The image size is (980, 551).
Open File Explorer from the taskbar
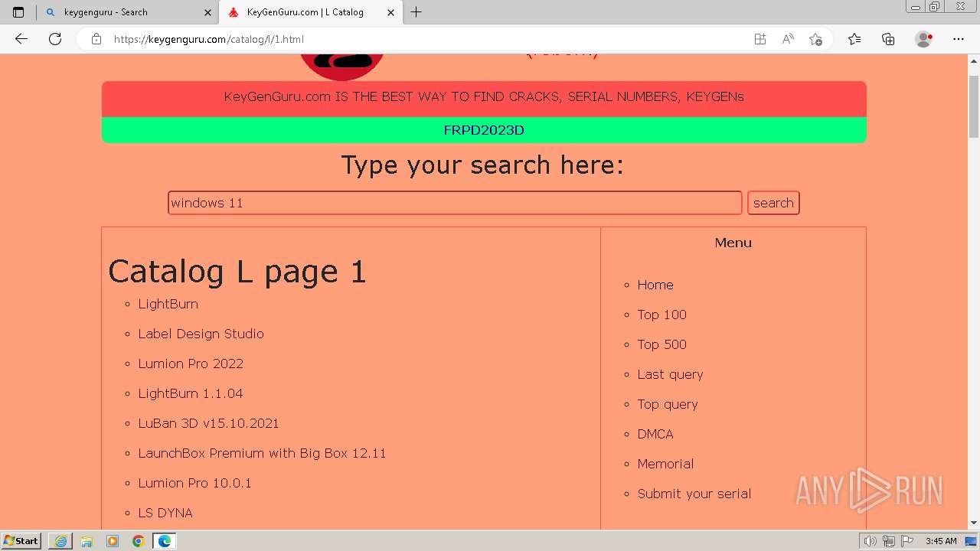[x=87, y=541]
